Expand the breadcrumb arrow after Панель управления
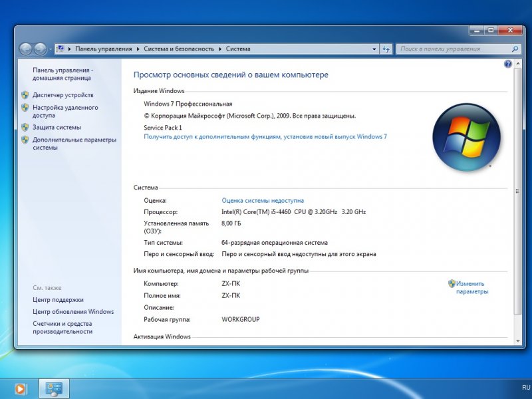532x399 pixels. tap(138, 49)
